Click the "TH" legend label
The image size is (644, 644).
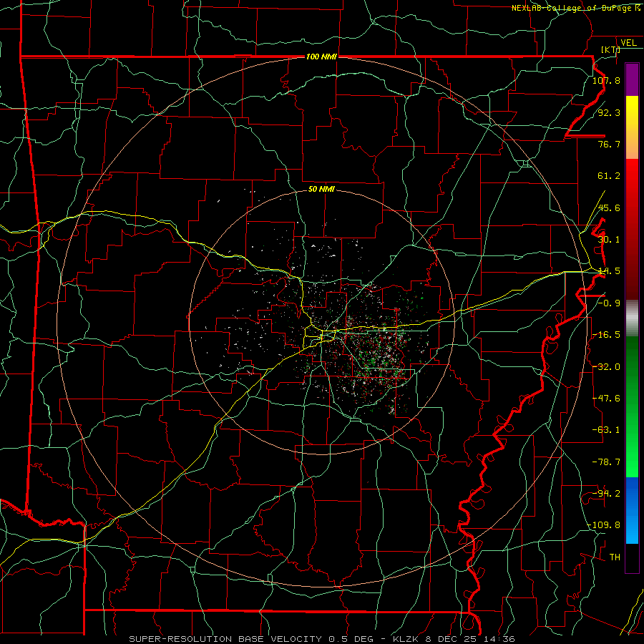coord(615,557)
